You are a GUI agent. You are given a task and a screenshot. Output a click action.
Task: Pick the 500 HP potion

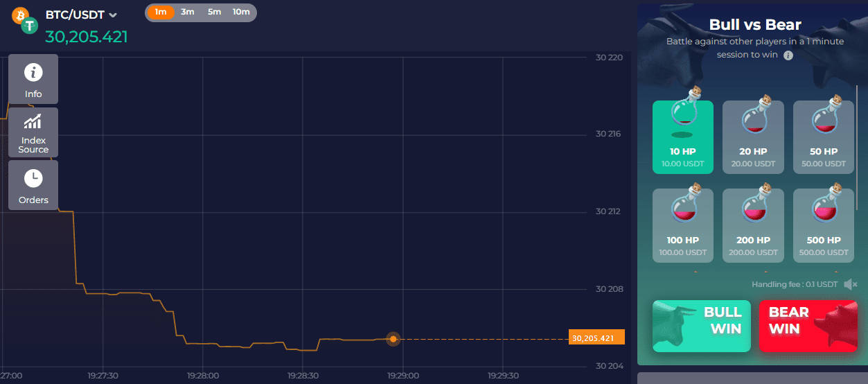click(x=823, y=225)
